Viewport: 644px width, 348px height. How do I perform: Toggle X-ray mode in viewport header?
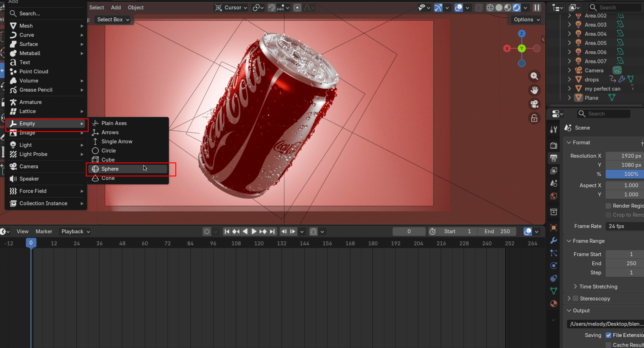click(478, 8)
